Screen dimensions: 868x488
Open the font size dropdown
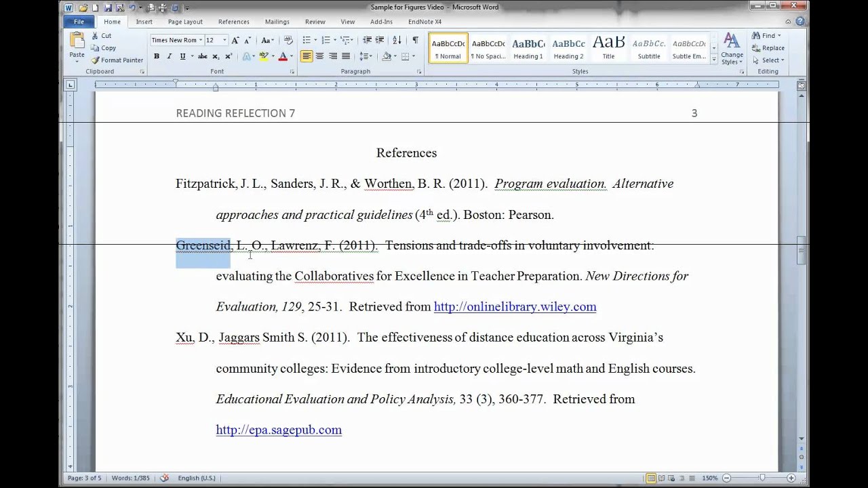(x=224, y=40)
